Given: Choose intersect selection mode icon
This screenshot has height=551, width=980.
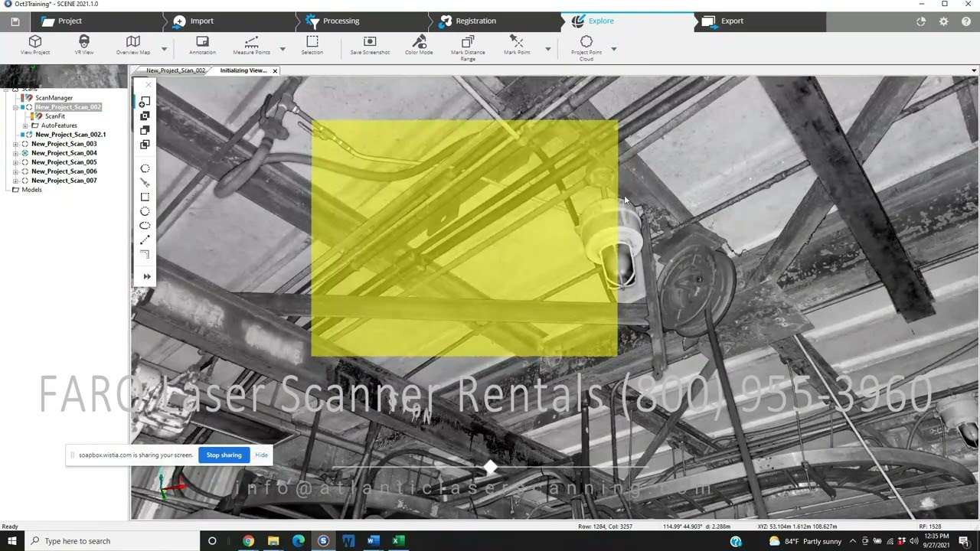Looking at the screenshot, I should (145, 145).
